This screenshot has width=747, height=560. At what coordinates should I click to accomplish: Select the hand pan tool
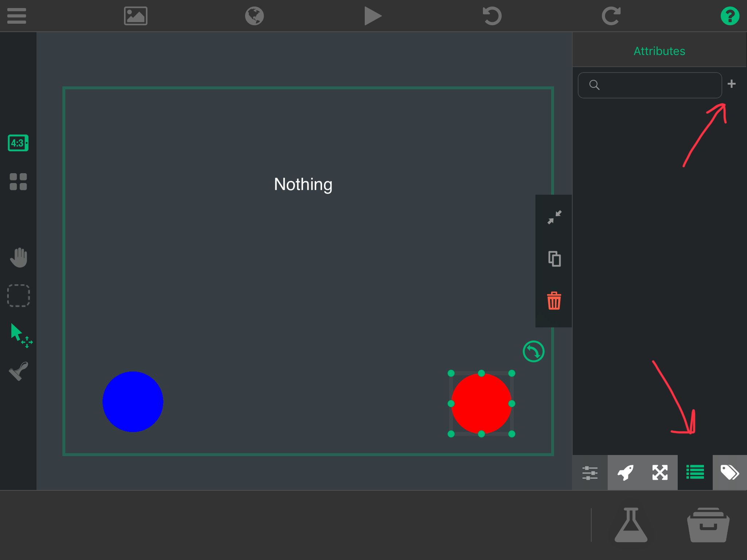(19, 257)
